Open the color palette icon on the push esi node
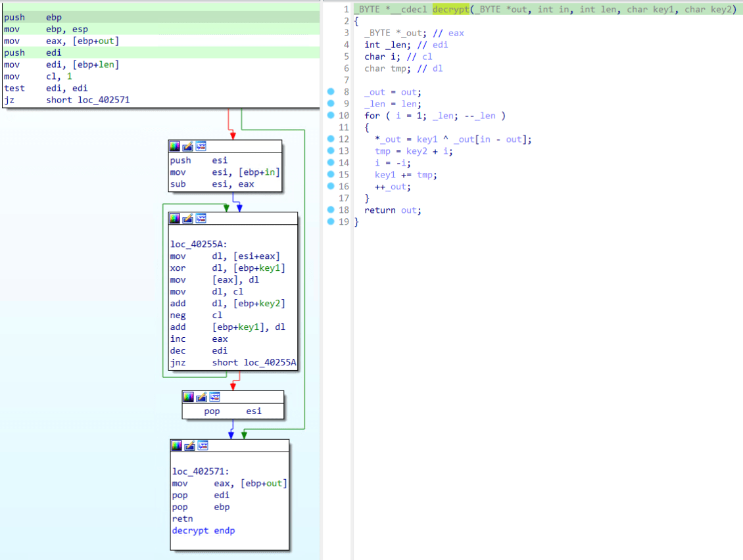The width and height of the screenshot is (743, 560). [174, 146]
